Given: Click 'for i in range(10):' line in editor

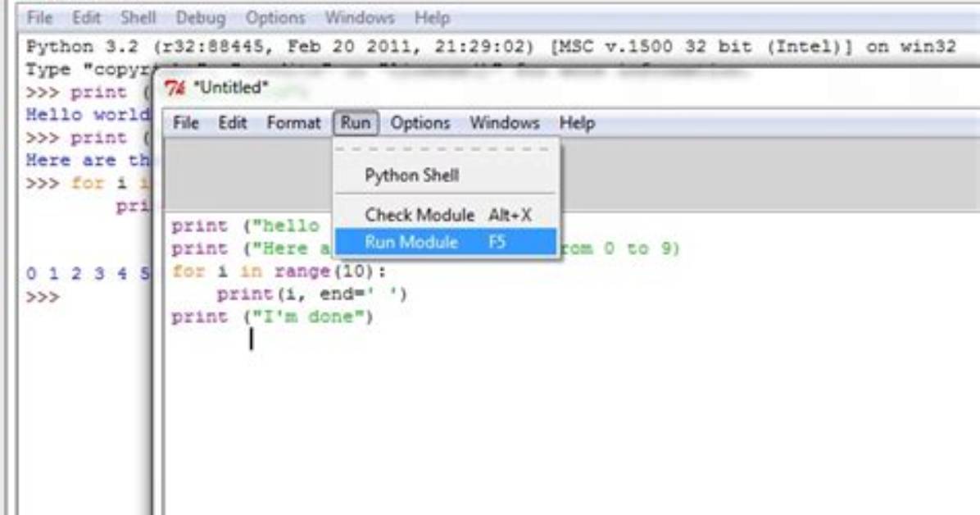Looking at the screenshot, I should point(279,271).
